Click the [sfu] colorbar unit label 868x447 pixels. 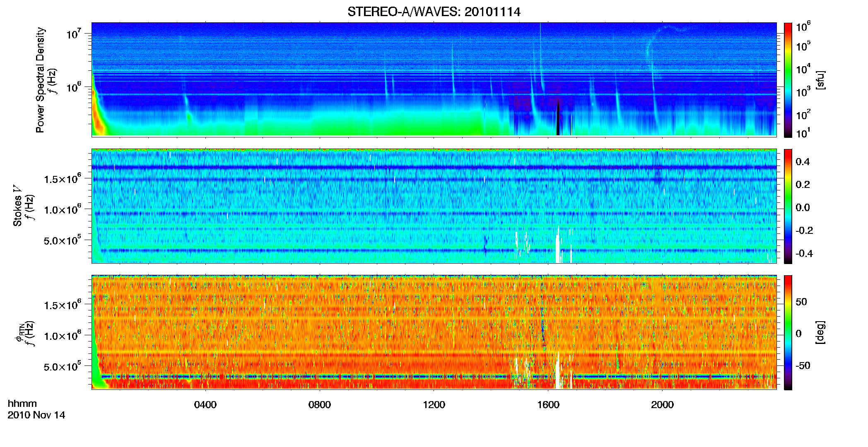pyautogui.click(x=820, y=80)
